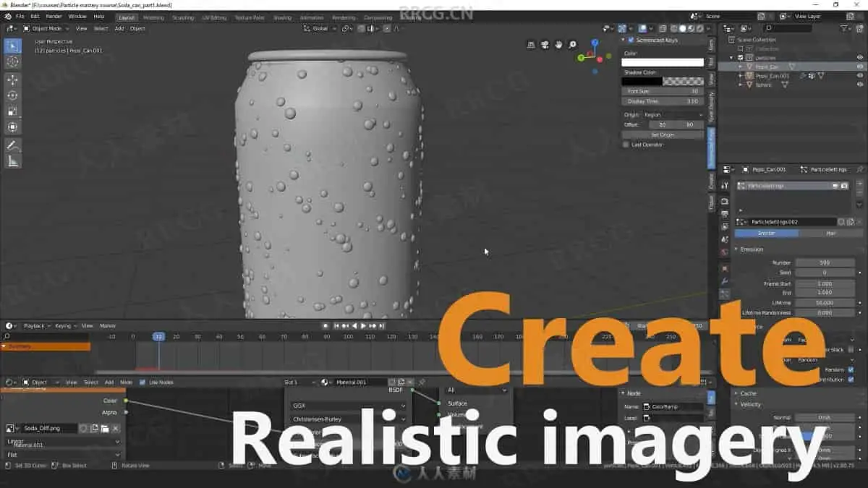Click the particle Number value field
The height and width of the screenshot is (488, 868).
pos(825,262)
